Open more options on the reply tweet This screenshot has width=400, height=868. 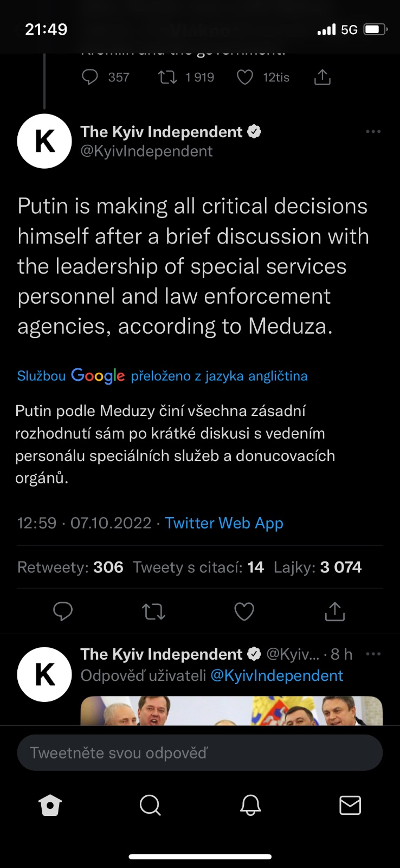pos(373,654)
